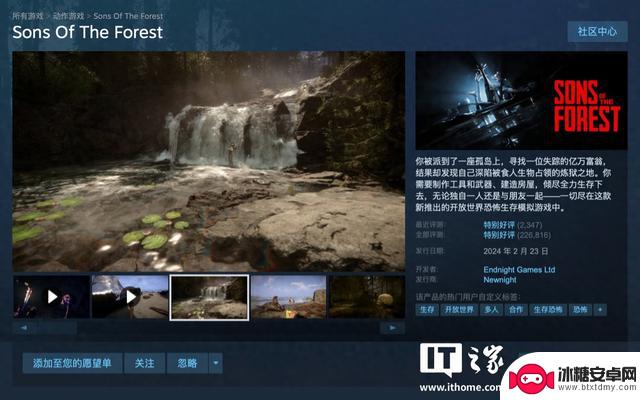This screenshot has height=400, width=640.
Task: Open the dropdown arrow next to 忽略
Action: [x=216, y=363]
